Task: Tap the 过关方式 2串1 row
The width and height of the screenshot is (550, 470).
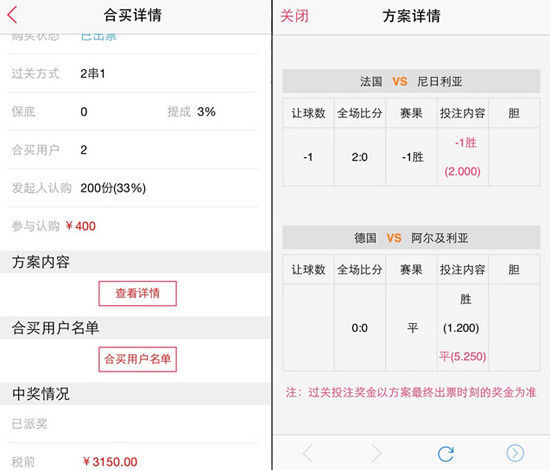Action: [x=133, y=74]
